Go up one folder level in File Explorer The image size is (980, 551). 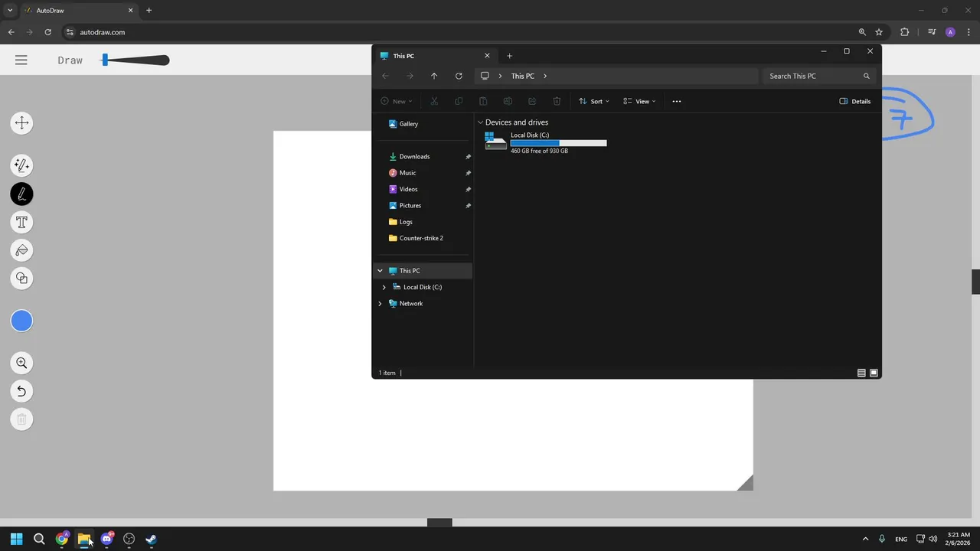(434, 76)
